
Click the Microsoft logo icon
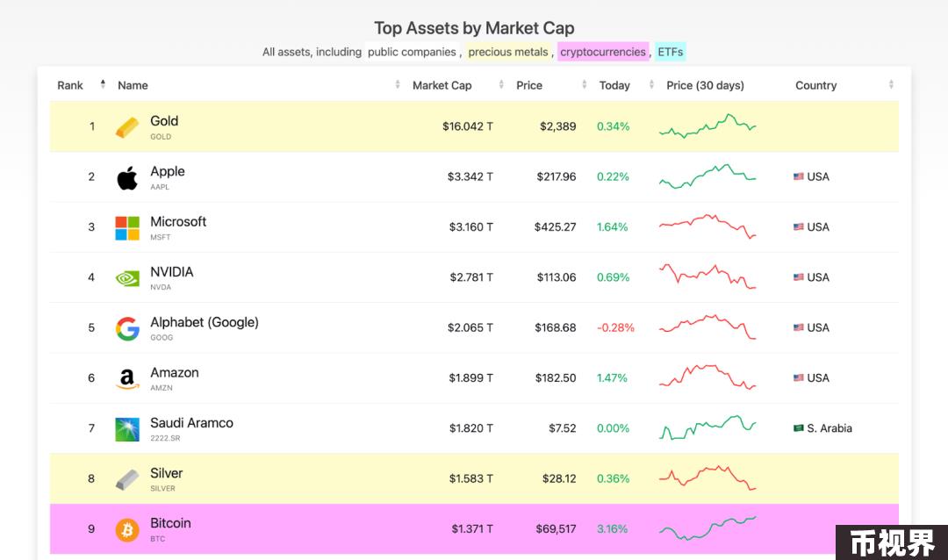[x=127, y=228]
